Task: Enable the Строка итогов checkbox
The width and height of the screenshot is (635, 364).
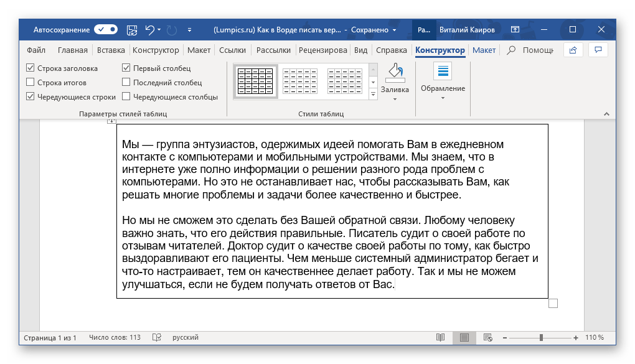Action: (31, 82)
